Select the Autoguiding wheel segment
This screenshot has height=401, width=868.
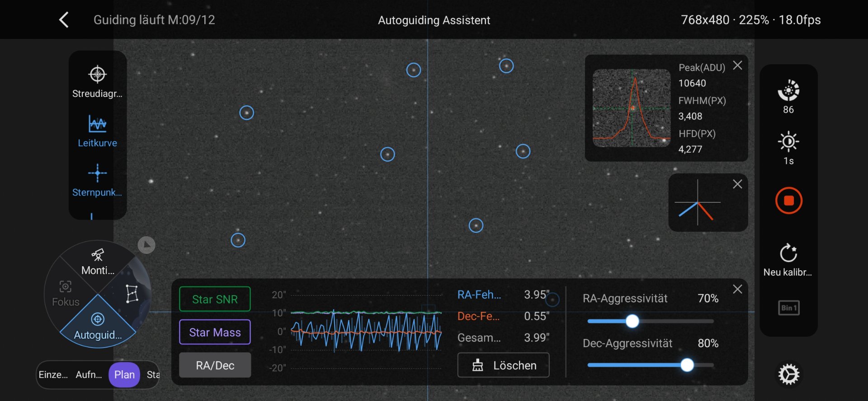tap(98, 326)
